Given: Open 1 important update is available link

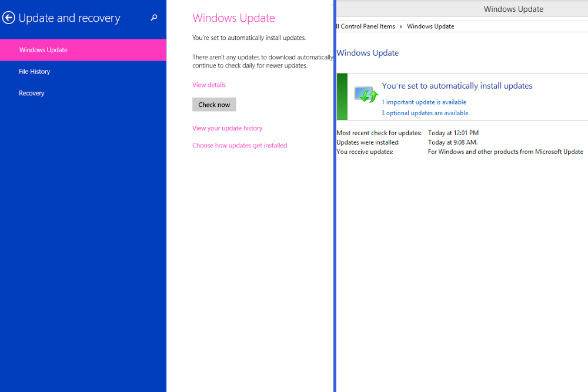Looking at the screenshot, I should coord(424,102).
